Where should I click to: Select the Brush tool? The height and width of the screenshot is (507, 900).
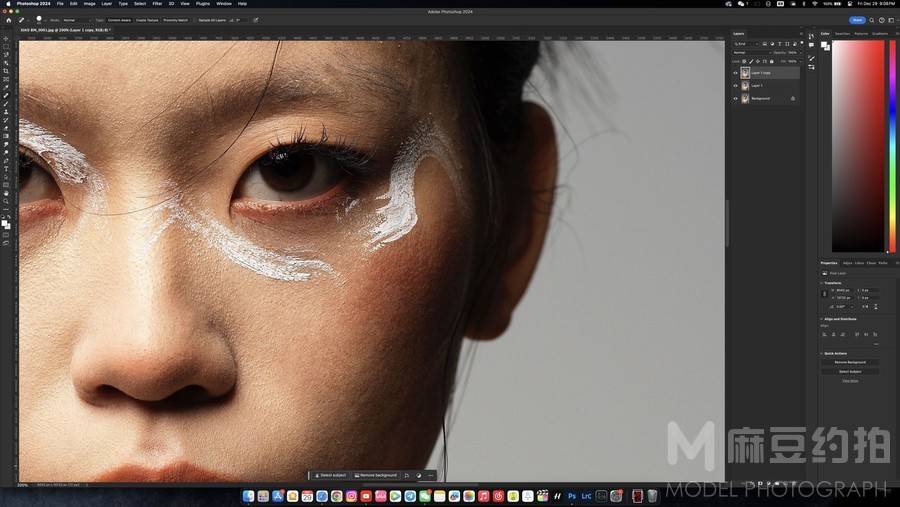pyautogui.click(x=6, y=103)
